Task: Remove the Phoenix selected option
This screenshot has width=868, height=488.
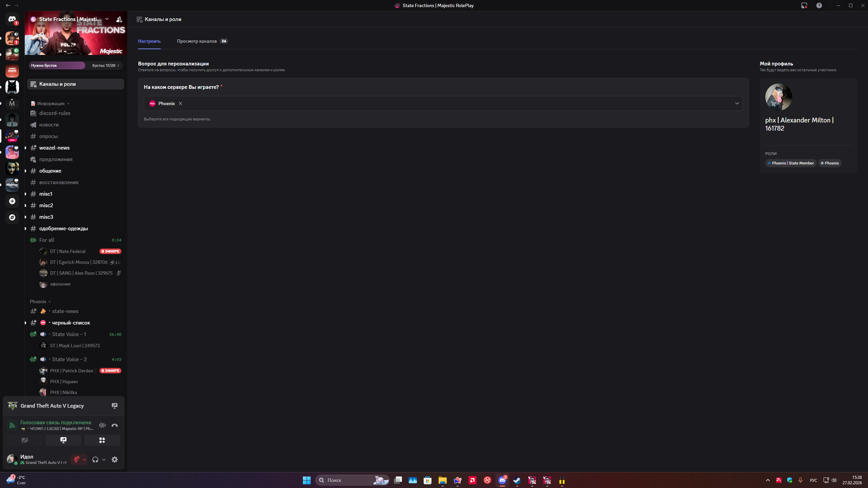Action: [180, 103]
